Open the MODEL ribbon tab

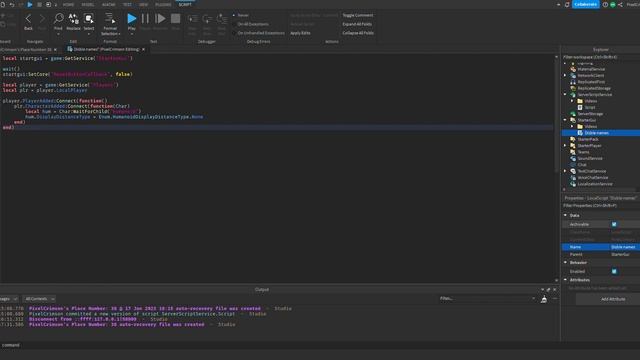[x=88, y=4]
